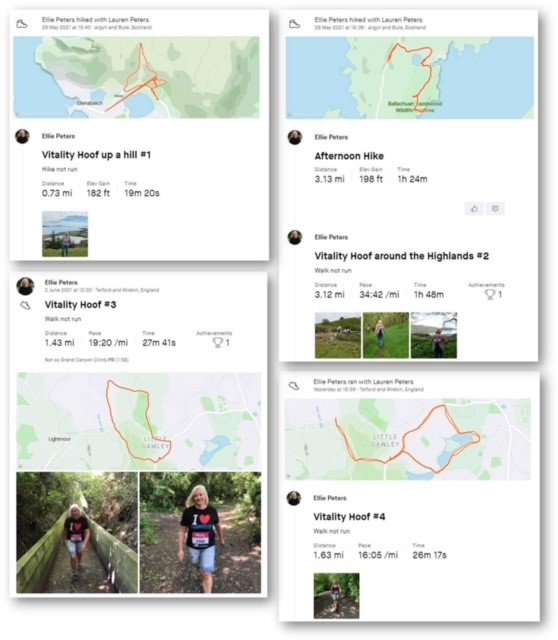
Task: View the first Highlands #2 photo thumbnail
Action: (338, 335)
